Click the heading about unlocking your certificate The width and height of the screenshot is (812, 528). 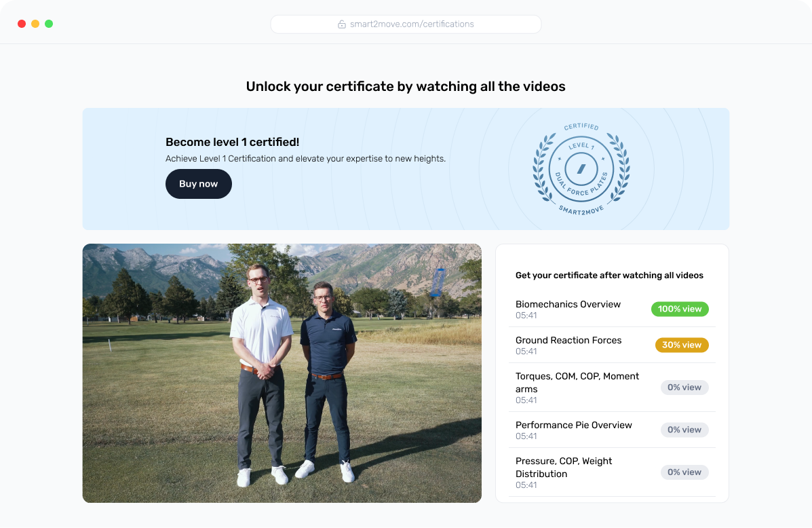coord(406,86)
